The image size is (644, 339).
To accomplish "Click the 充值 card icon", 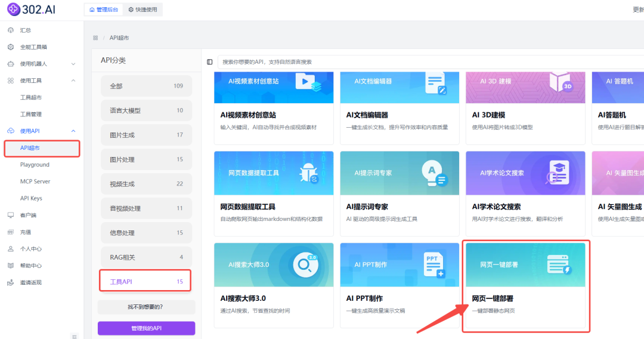I will pos(11,232).
